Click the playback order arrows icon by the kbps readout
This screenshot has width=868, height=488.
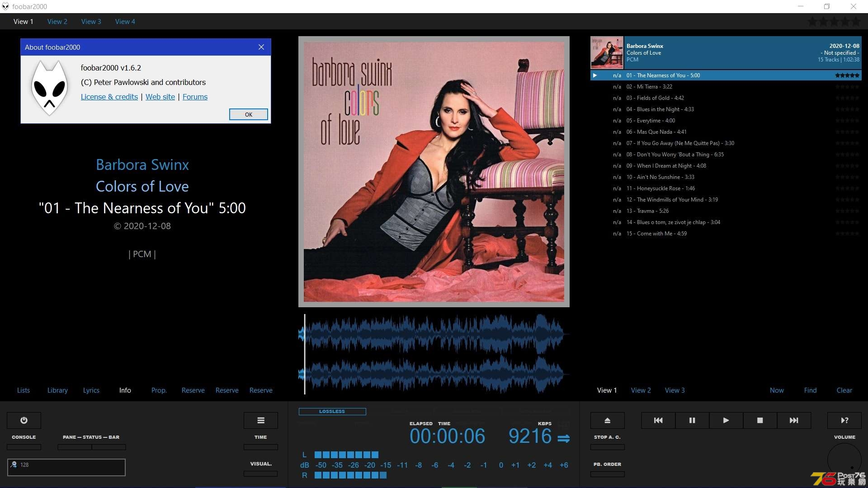(563, 438)
